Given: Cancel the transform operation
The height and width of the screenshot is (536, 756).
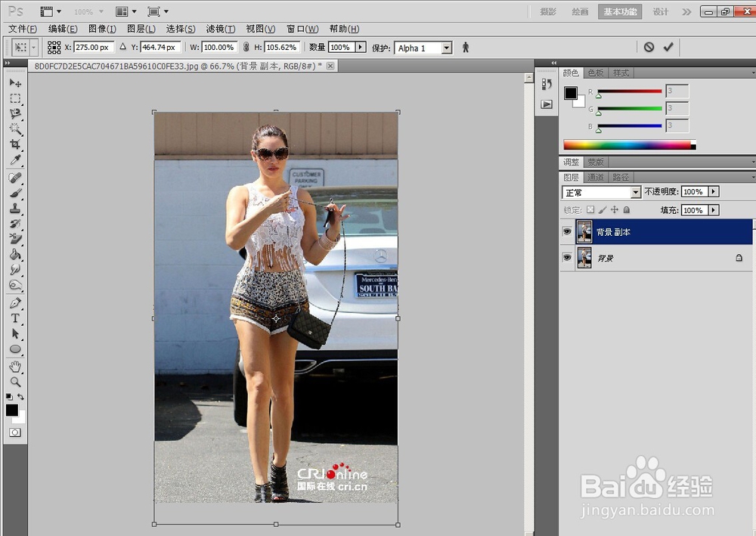Looking at the screenshot, I should coord(649,47).
